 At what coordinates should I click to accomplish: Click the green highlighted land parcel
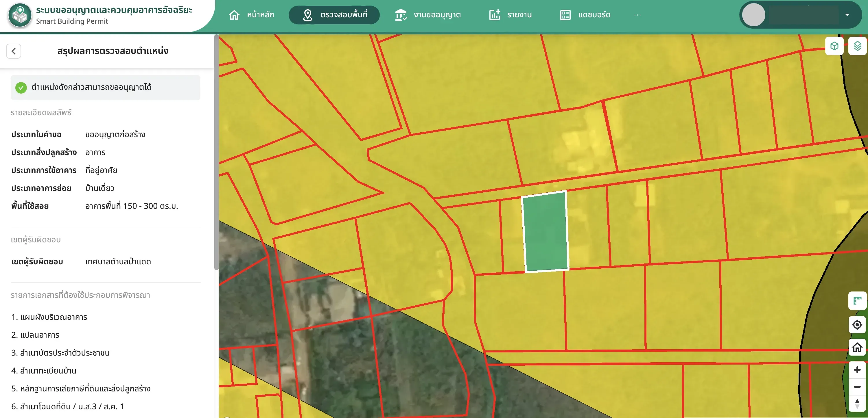point(545,232)
